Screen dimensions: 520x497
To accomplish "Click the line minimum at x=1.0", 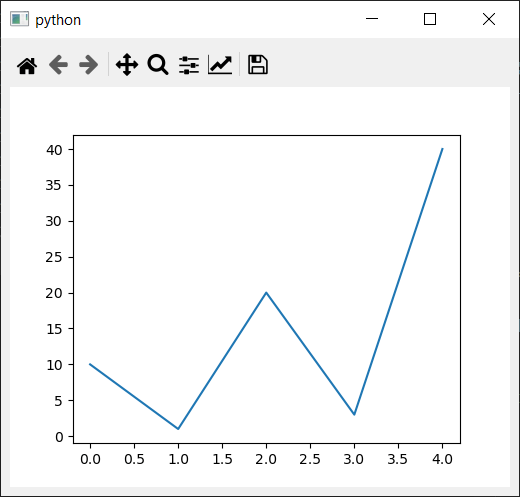I will 178,429.
